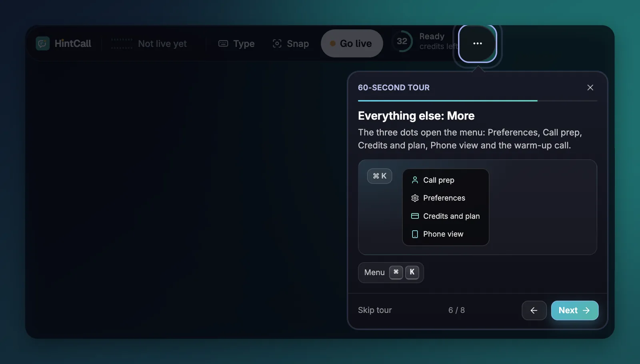Click the 'Not live yet' status text
Image resolution: width=640 pixels, height=364 pixels.
162,44
